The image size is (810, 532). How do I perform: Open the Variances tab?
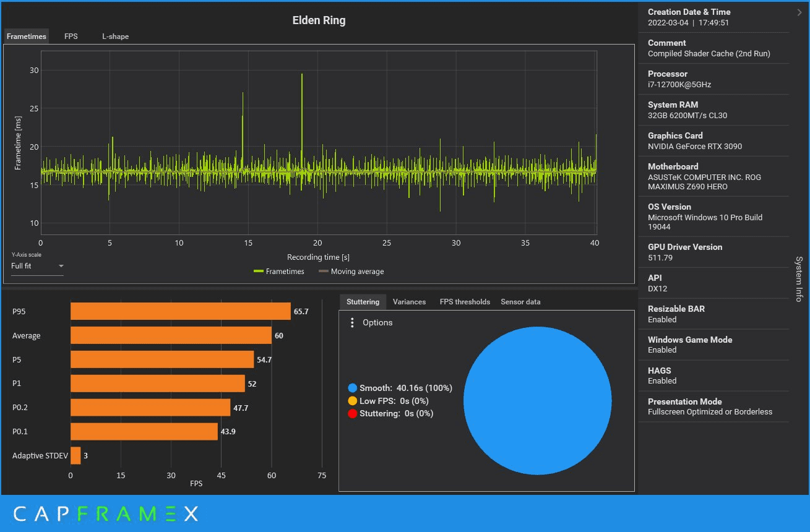point(409,302)
